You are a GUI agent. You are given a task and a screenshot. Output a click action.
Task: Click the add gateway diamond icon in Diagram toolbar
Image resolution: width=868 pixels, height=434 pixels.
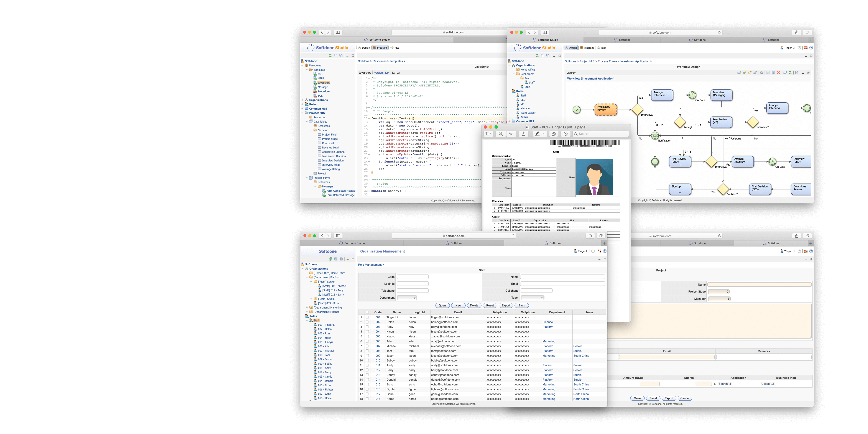[750, 73]
